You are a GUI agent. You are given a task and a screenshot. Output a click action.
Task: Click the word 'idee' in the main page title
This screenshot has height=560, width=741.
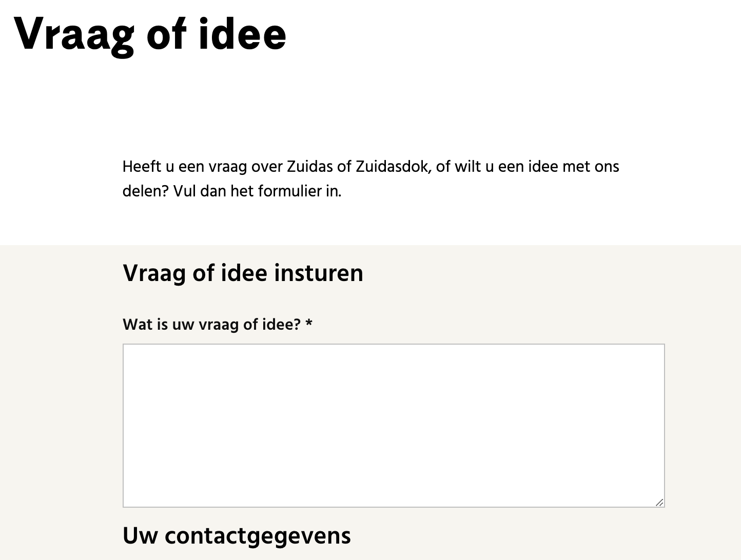click(242, 35)
